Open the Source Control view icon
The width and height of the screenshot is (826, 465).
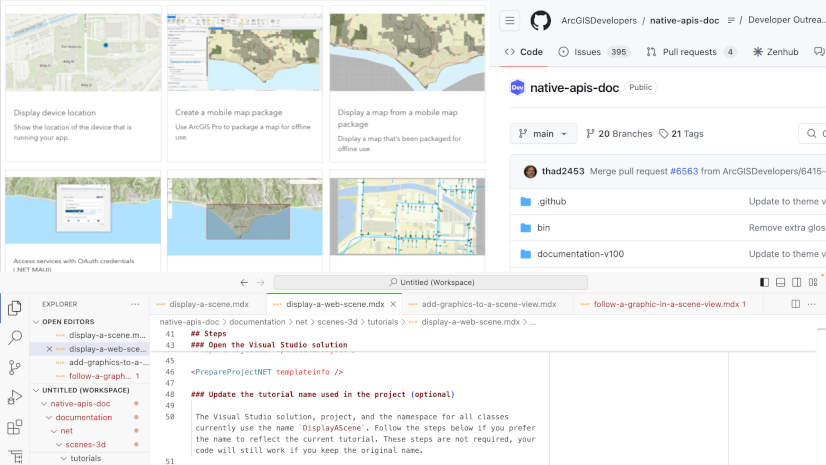click(15, 368)
